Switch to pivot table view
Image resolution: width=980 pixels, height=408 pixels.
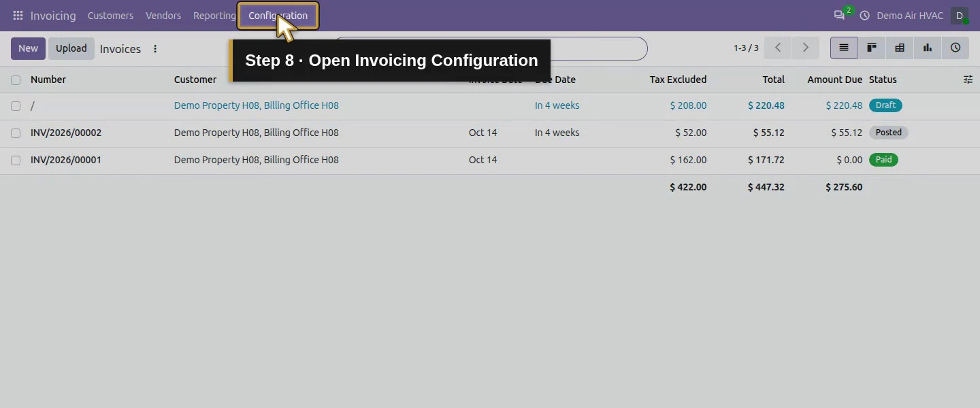900,48
